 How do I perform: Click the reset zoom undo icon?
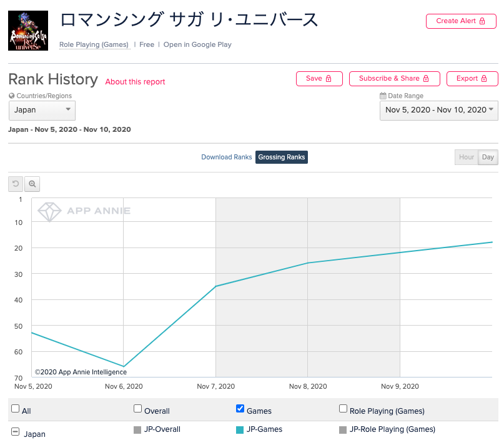(x=16, y=184)
